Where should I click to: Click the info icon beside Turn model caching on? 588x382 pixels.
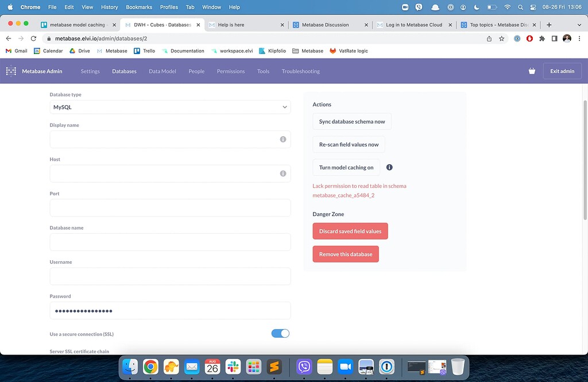click(x=389, y=167)
